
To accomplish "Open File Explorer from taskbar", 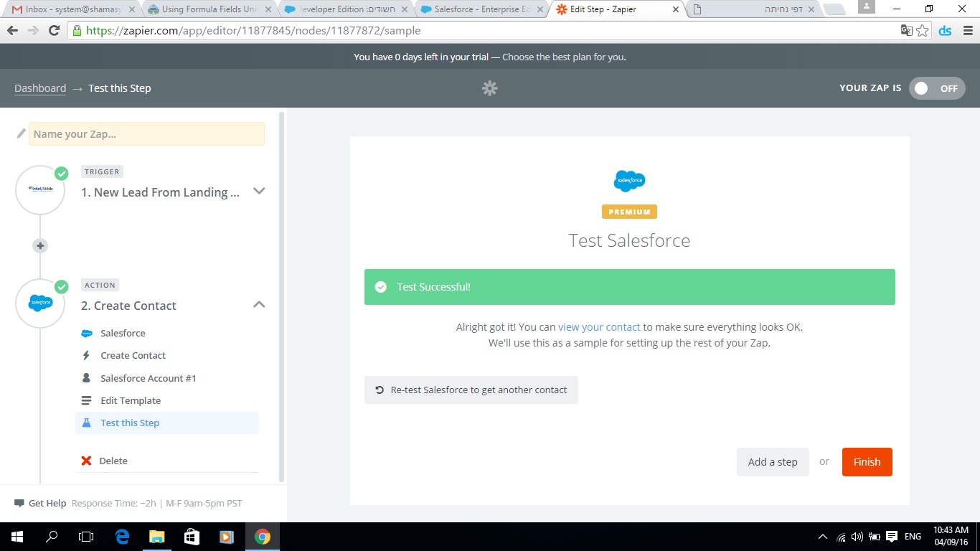I will (x=156, y=537).
